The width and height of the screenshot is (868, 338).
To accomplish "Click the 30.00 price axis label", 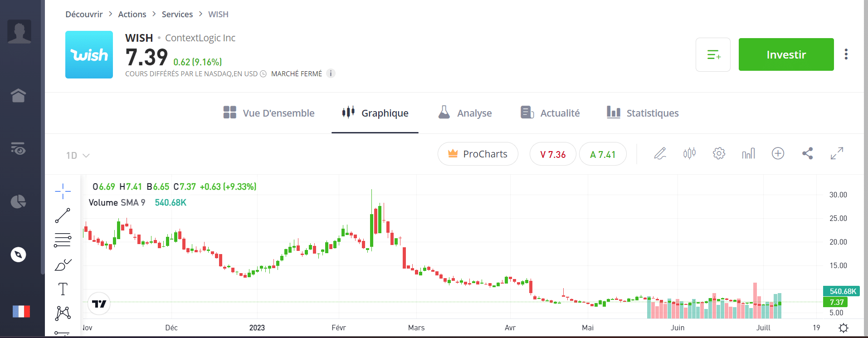I will click(x=838, y=195).
